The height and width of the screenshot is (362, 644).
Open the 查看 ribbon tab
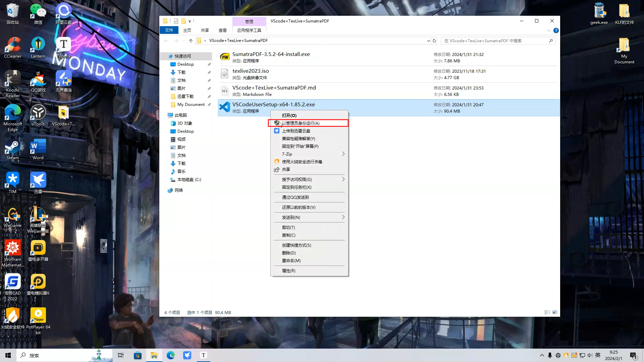(222, 30)
